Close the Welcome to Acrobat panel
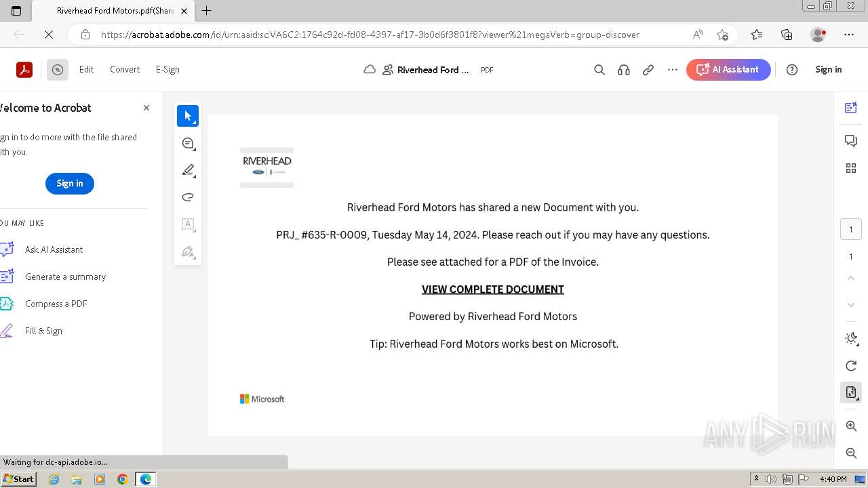This screenshot has height=488, width=868. [146, 108]
